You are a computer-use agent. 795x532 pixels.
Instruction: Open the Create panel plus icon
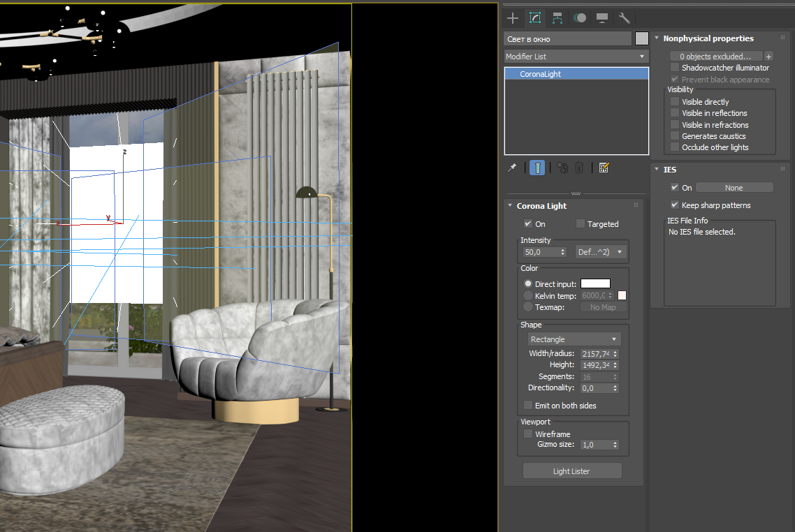[513, 18]
